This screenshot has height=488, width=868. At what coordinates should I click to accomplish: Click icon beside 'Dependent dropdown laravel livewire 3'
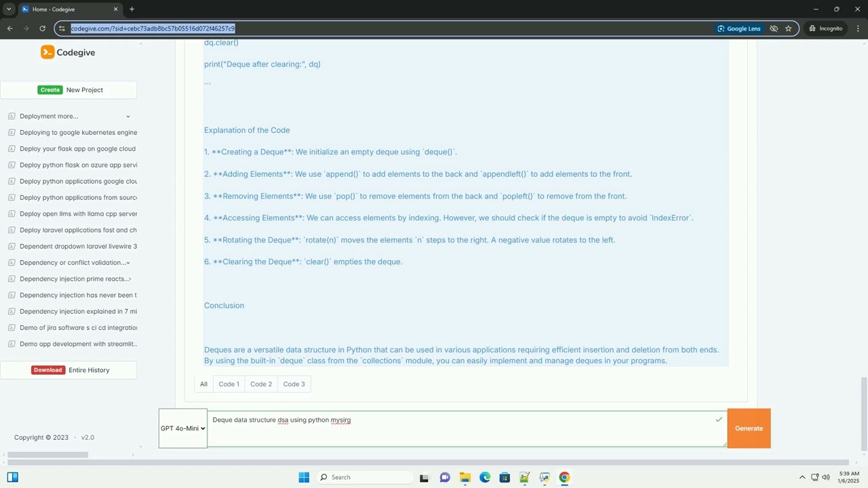12,246
